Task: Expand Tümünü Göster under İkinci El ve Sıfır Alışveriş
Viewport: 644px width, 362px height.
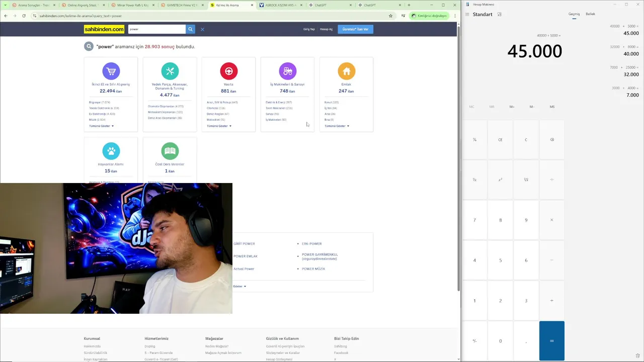Action: [101, 126]
